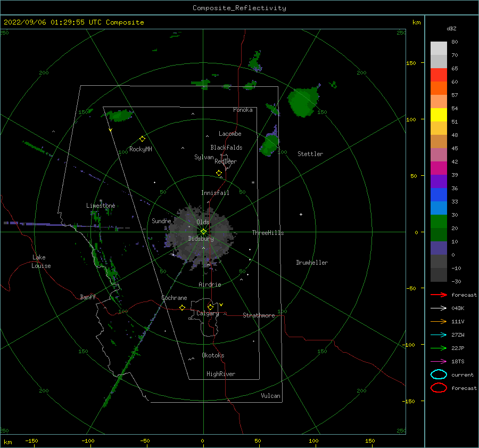Click the dBZ legend heading
479x448 pixels.
[x=451, y=28]
